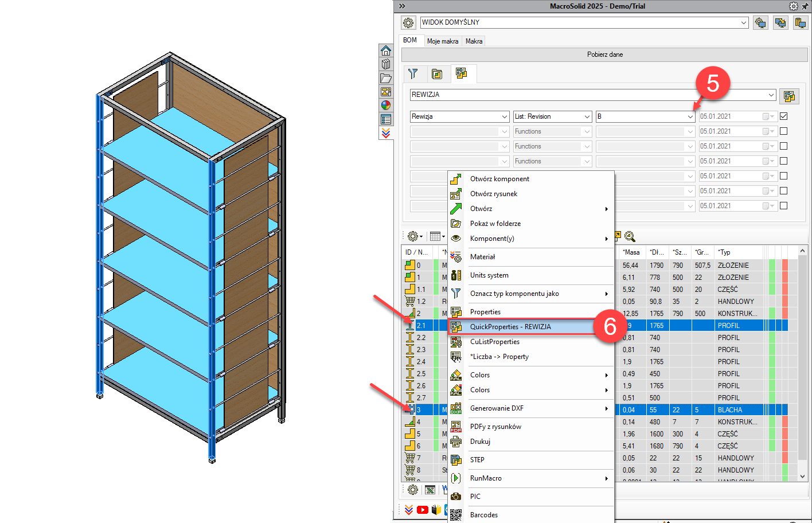Switch to the yellow component sub-tab
Screen dimensions: 812x523
pyautogui.click(x=437, y=73)
